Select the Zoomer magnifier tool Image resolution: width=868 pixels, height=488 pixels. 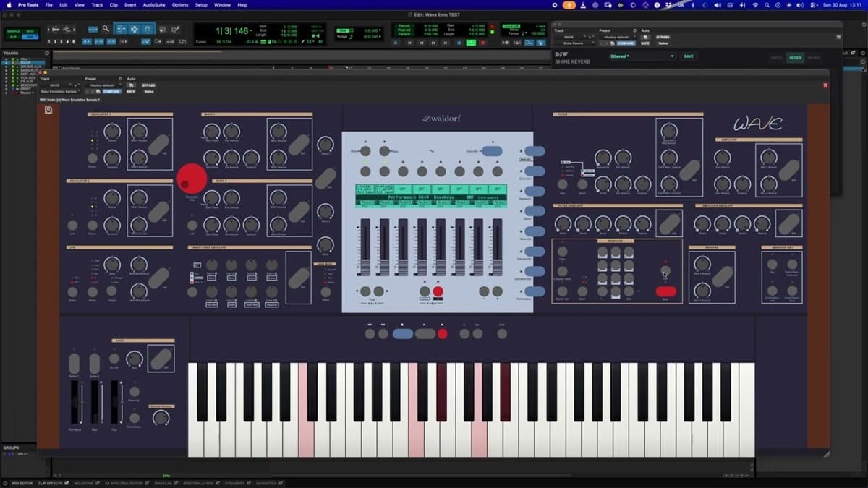[x=106, y=30]
